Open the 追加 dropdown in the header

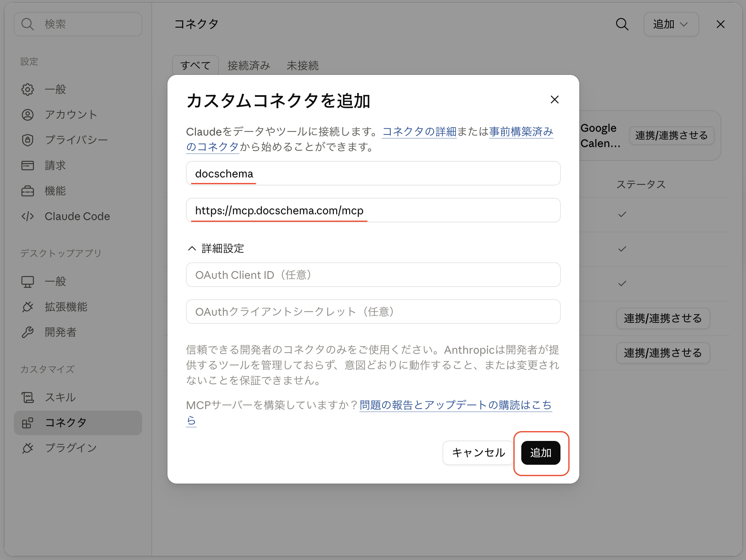[671, 24]
